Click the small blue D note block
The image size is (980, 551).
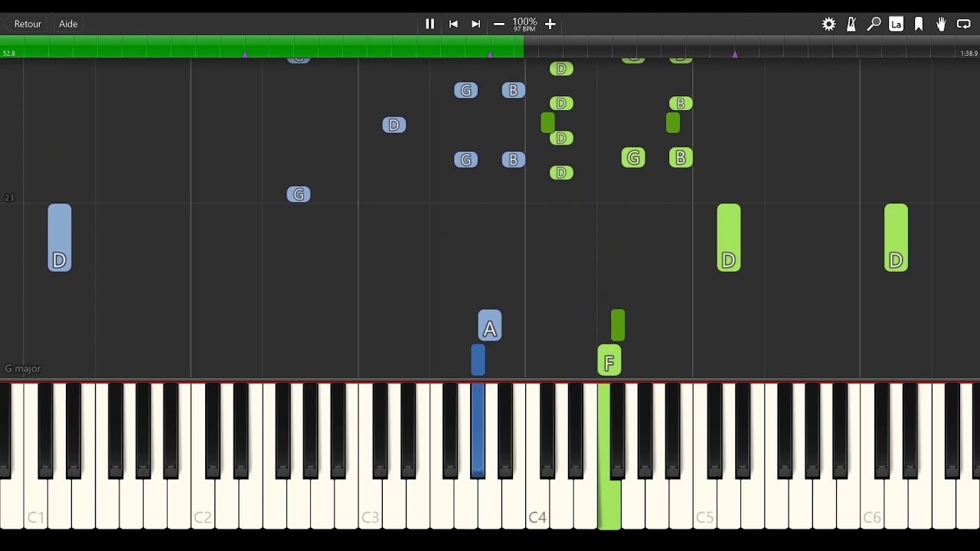(394, 125)
